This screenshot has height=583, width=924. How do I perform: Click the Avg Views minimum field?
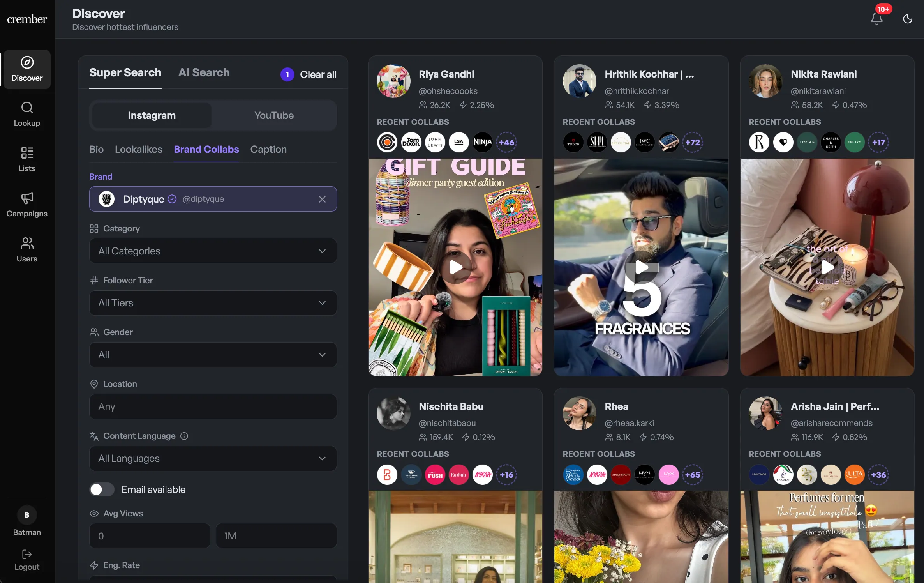pos(150,536)
